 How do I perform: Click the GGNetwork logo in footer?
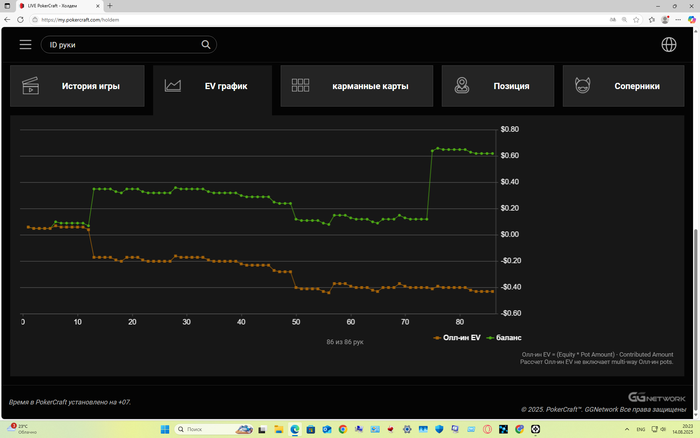coord(656,397)
